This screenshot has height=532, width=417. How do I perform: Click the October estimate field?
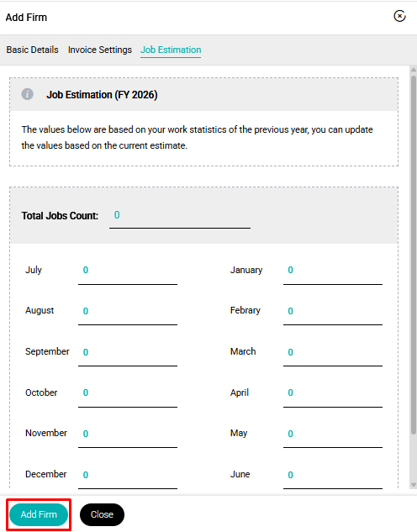pyautogui.click(x=128, y=393)
